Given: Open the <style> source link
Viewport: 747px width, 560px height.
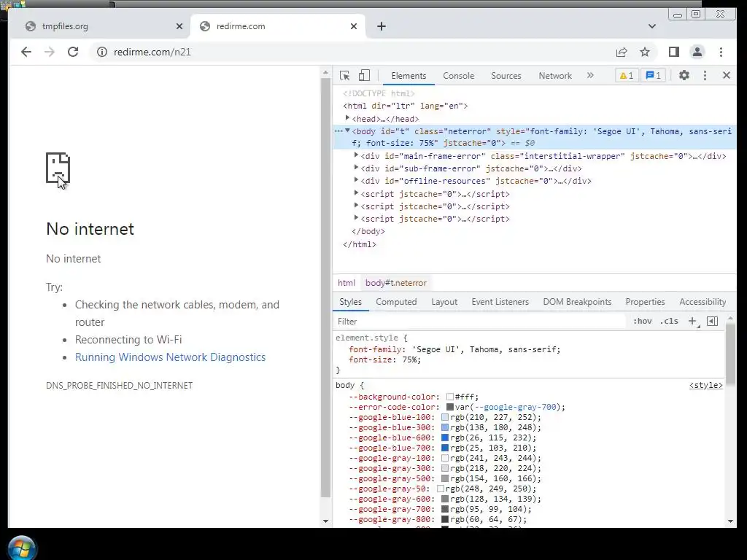Looking at the screenshot, I should [705, 385].
